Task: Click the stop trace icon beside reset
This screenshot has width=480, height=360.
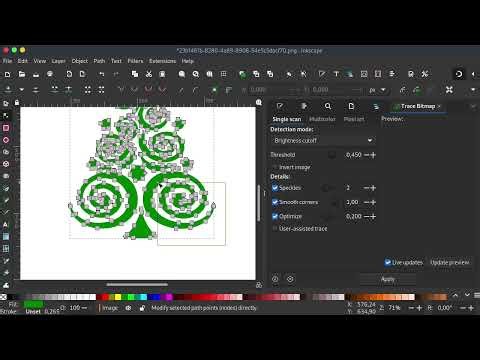Action: [290, 279]
